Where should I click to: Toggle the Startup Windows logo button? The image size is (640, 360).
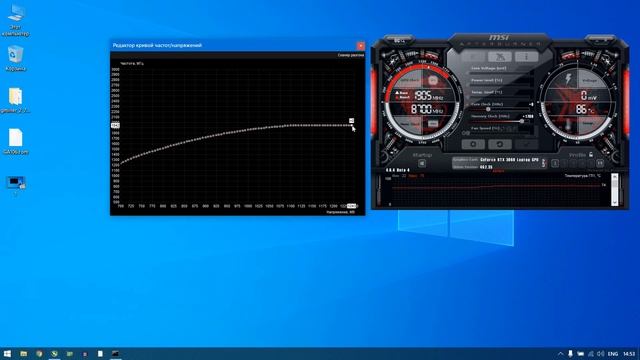pyautogui.click(x=422, y=164)
